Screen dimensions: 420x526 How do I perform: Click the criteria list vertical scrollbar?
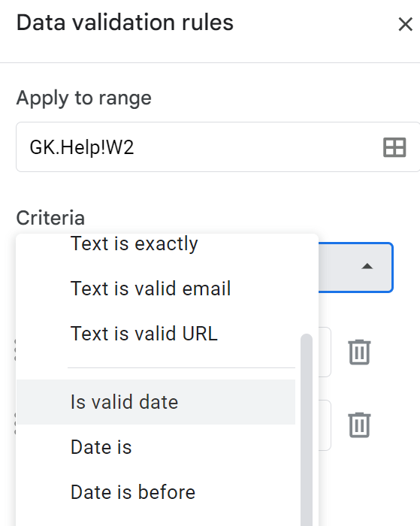pos(307,429)
